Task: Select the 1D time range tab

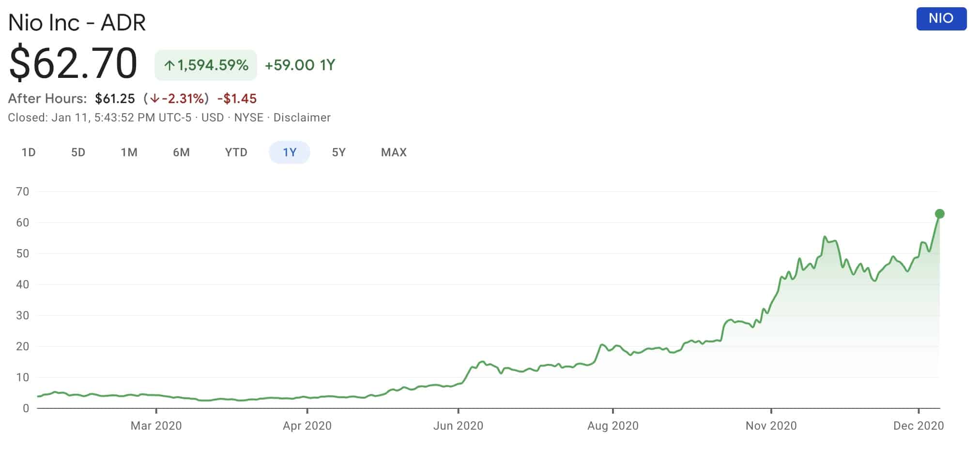Action: (x=29, y=152)
